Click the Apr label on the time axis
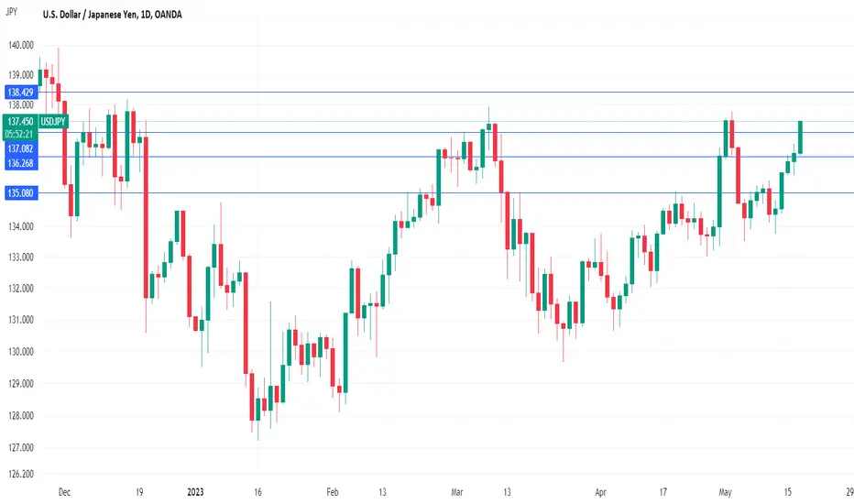 (600, 492)
